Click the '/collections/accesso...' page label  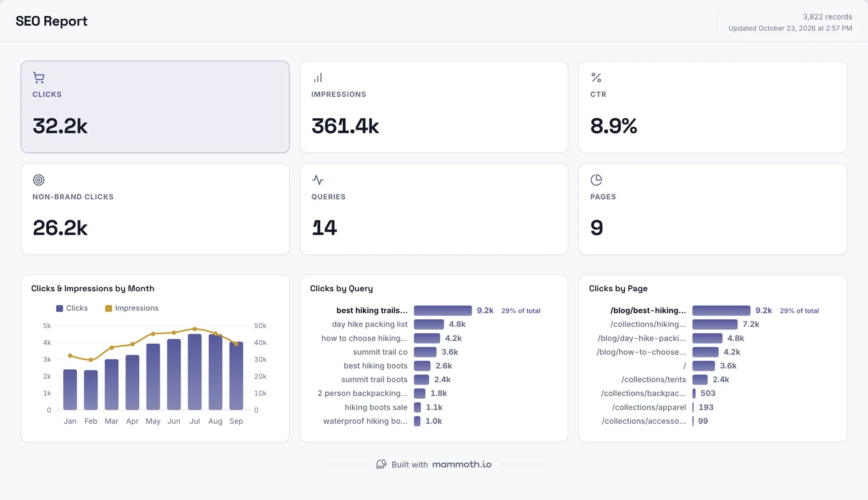point(644,421)
